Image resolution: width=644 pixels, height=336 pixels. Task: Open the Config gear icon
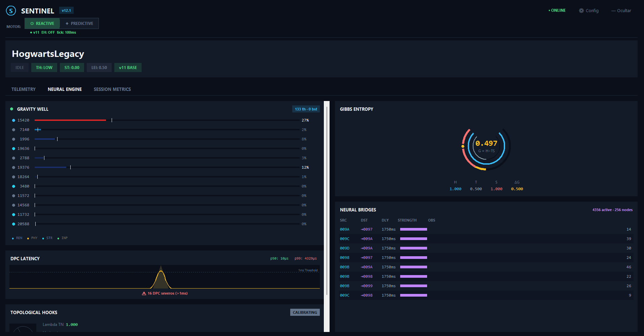click(581, 11)
